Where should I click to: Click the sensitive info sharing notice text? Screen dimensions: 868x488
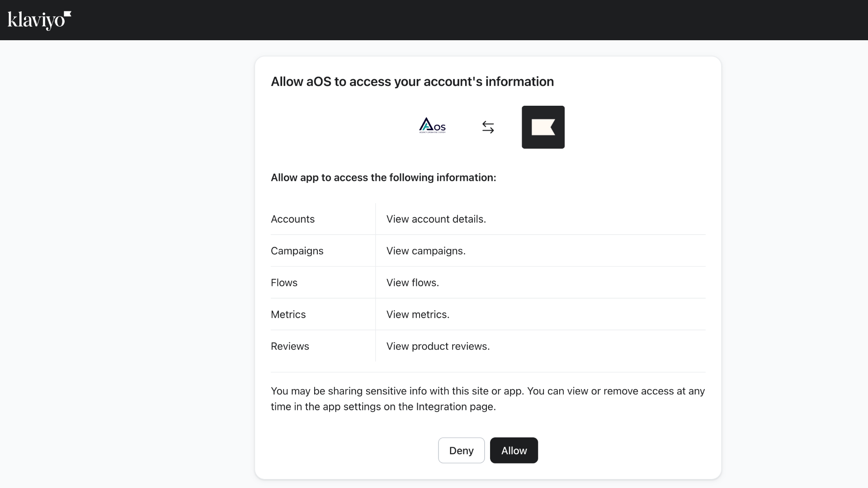click(488, 399)
